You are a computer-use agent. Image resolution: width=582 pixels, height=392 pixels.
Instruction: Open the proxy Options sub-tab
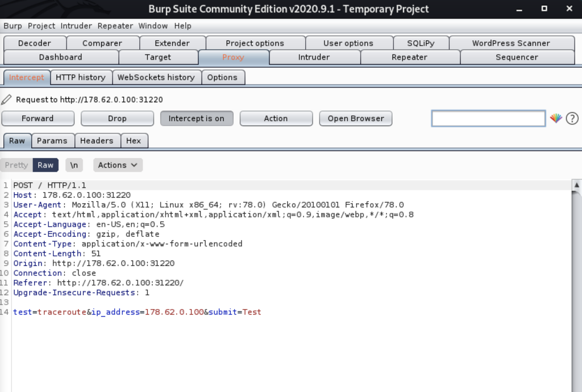tap(222, 77)
